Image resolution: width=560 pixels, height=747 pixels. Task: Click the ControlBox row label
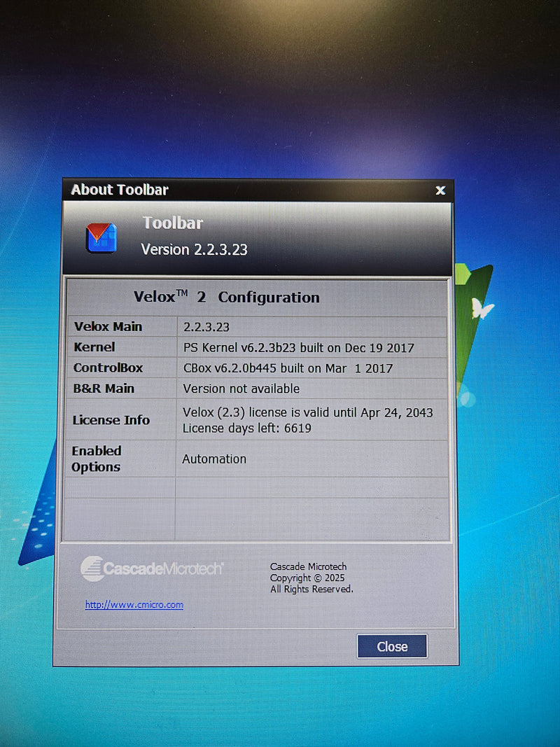tap(108, 368)
